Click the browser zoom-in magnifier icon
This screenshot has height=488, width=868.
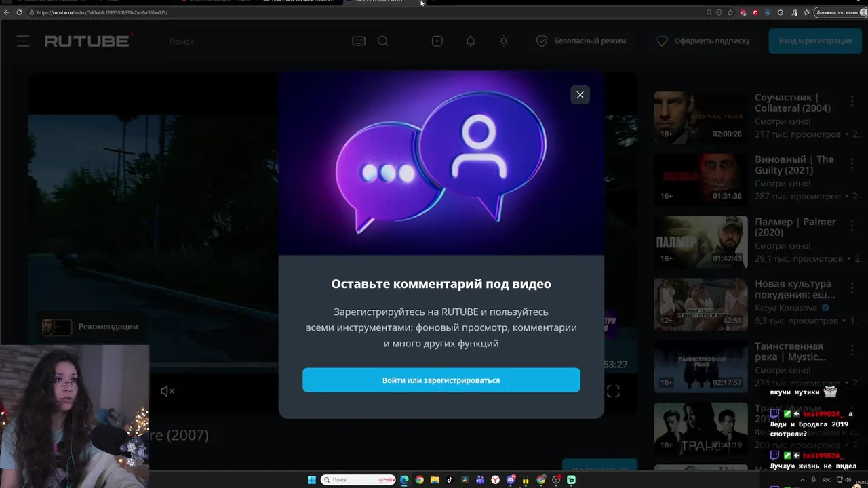[709, 12]
